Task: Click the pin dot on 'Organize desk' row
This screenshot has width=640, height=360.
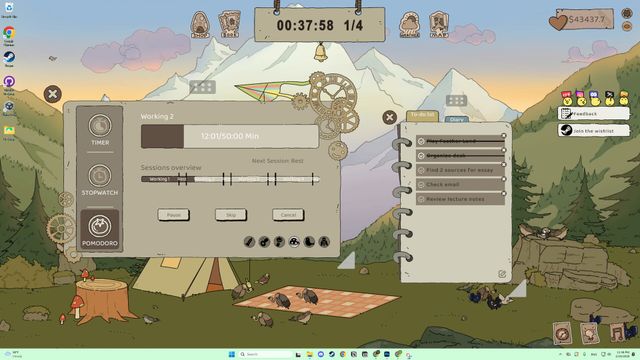Action: coord(504,150)
